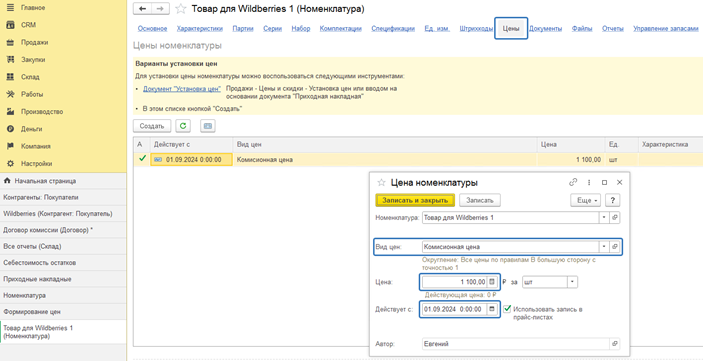Open the calculator in the Цена field
The image size is (703, 361).
492,282
